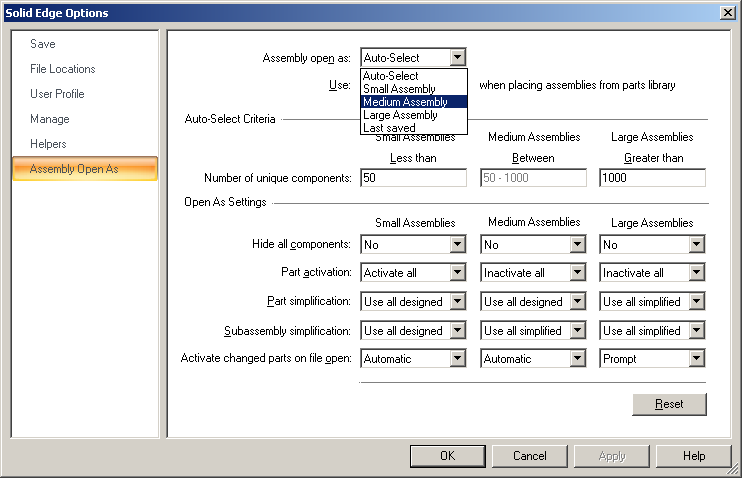Open Help for this dialog
This screenshot has width=742, height=478.
[694, 456]
